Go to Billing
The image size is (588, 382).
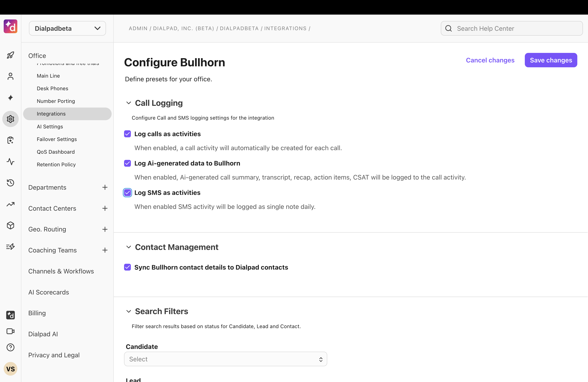coord(37,313)
